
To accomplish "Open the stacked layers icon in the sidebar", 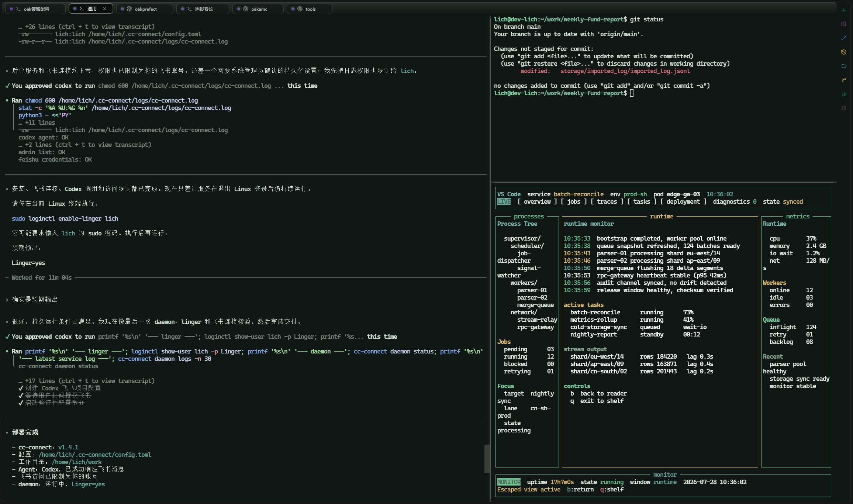I will pyautogui.click(x=844, y=108).
